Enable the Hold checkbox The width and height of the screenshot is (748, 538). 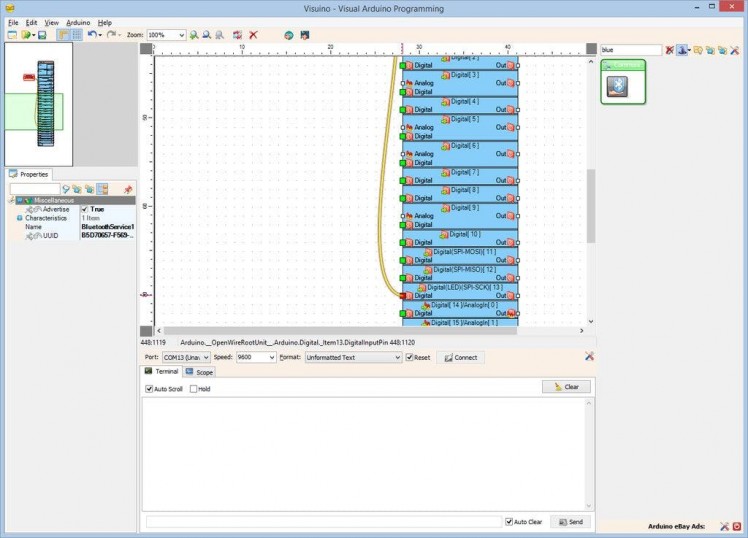[x=193, y=389]
